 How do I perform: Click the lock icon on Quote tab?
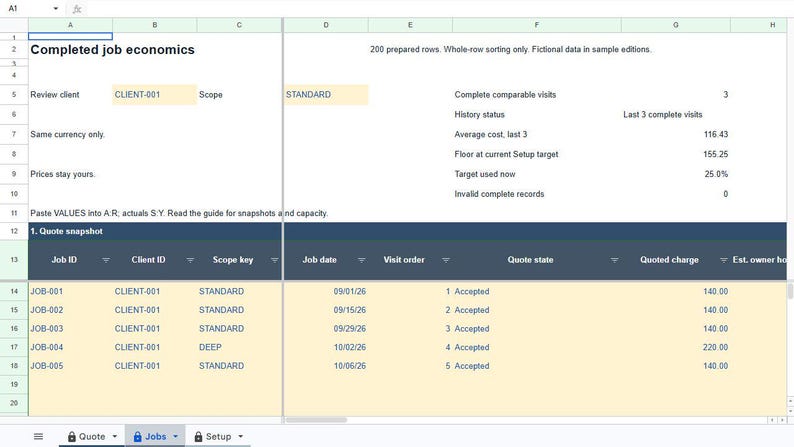pos(72,436)
